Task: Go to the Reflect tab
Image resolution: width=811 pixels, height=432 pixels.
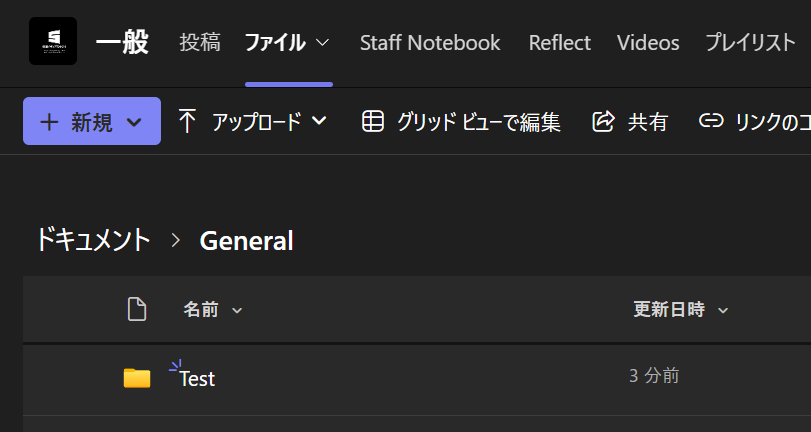Action: [x=559, y=43]
